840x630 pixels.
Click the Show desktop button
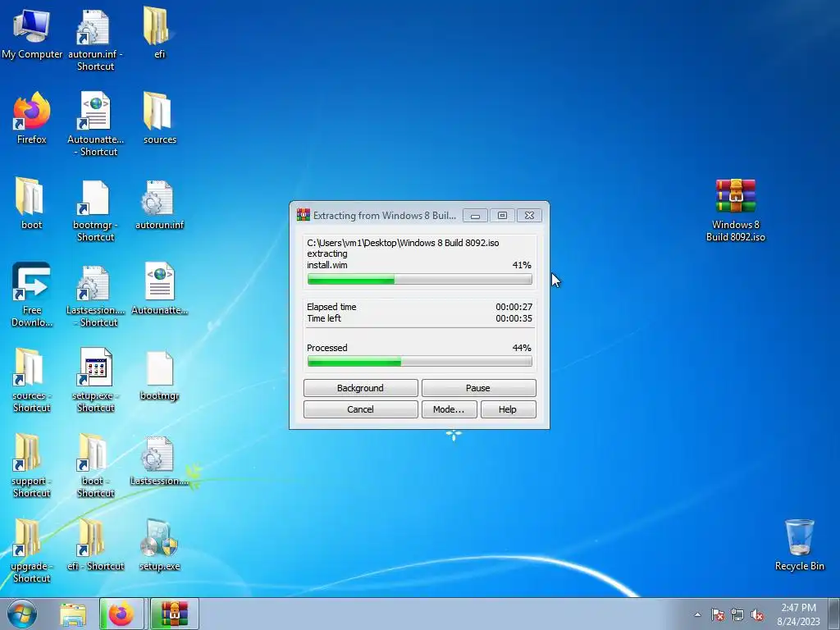tap(834, 614)
